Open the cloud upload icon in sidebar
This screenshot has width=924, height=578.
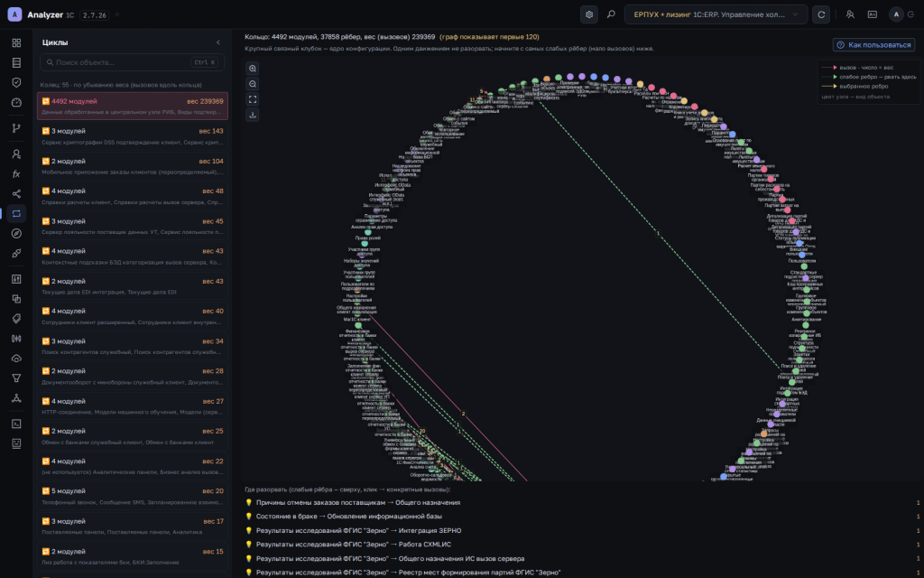16,359
